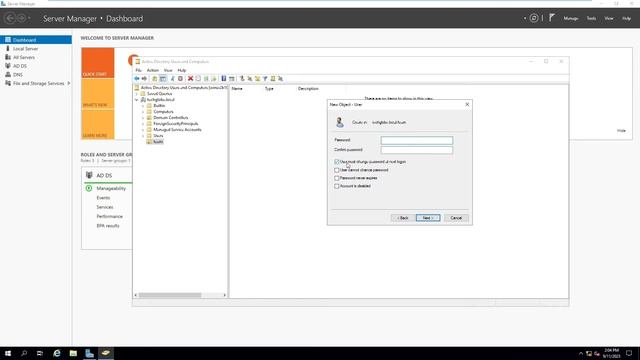Select the Saved Queries folder
The height and width of the screenshot is (360, 640).
(159, 94)
